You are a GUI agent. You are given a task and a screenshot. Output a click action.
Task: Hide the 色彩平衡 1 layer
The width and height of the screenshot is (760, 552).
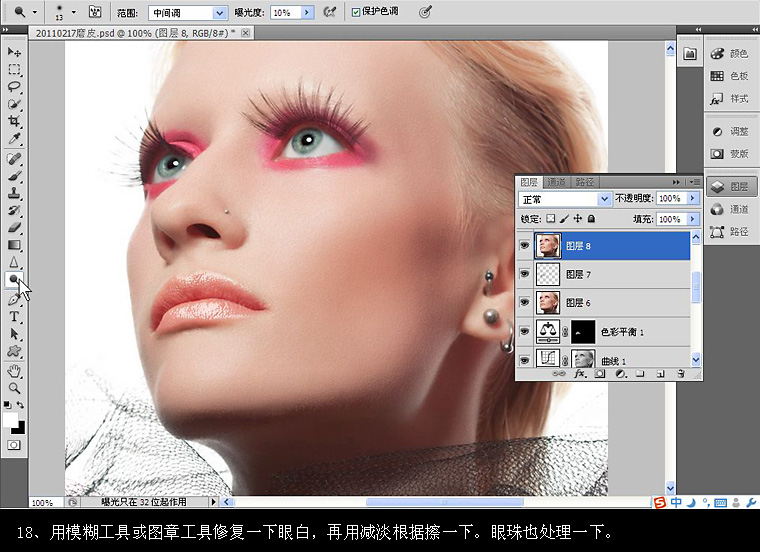[x=524, y=331]
